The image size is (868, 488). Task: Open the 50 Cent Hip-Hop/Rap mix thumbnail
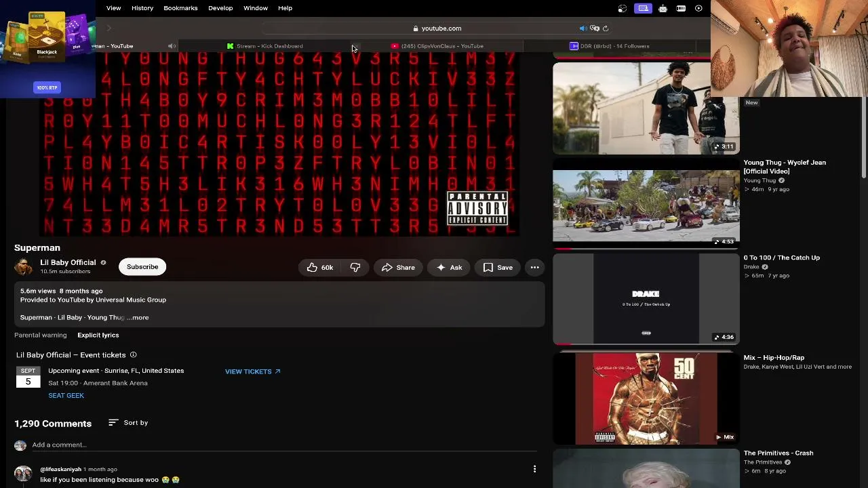(x=646, y=399)
